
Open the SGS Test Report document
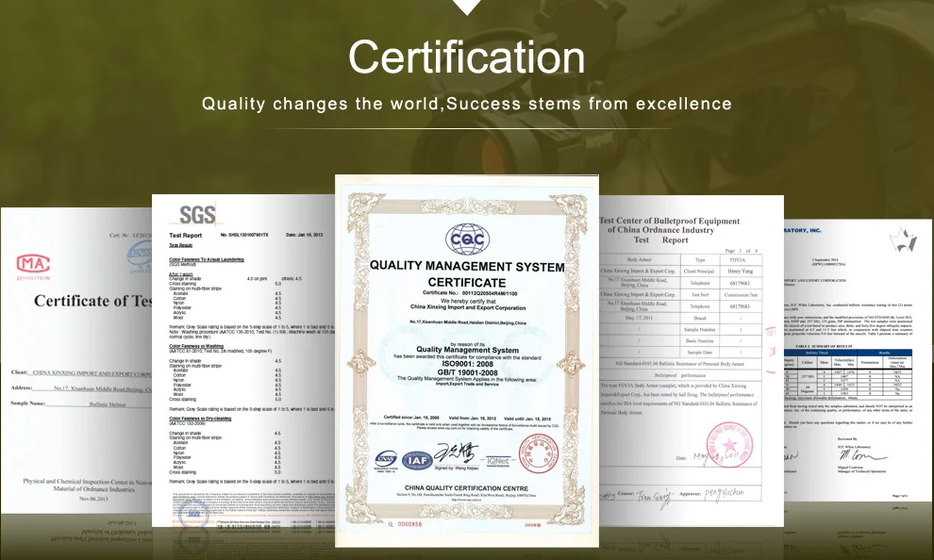tap(243, 361)
